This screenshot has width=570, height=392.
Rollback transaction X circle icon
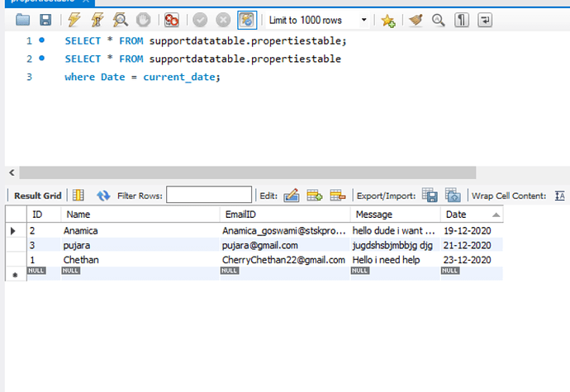[x=223, y=20]
